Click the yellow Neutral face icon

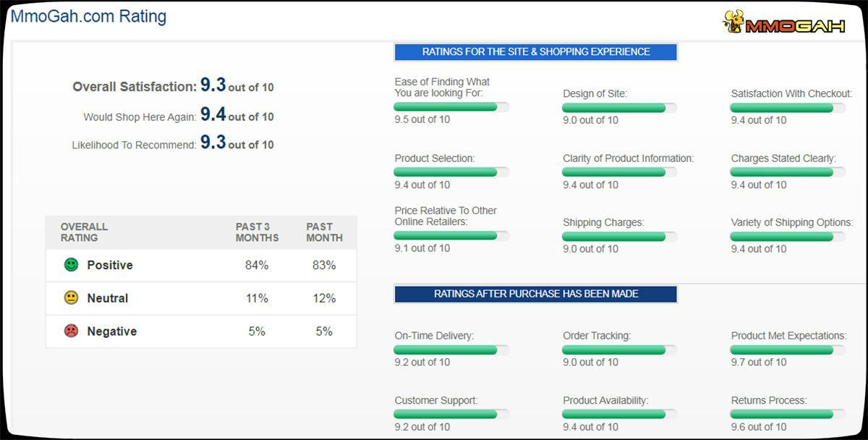(71, 298)
